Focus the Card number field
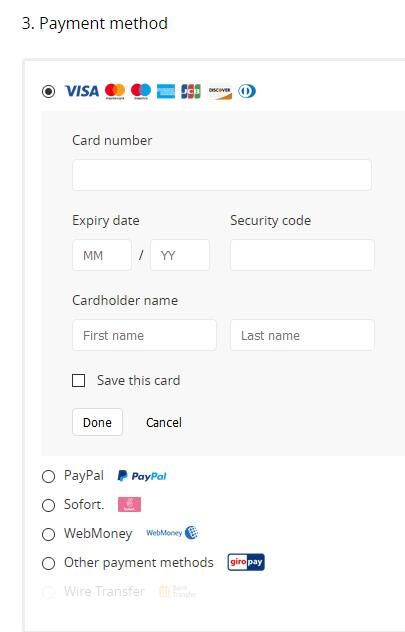Screen dimensions: 405x632 click(222, 175)
